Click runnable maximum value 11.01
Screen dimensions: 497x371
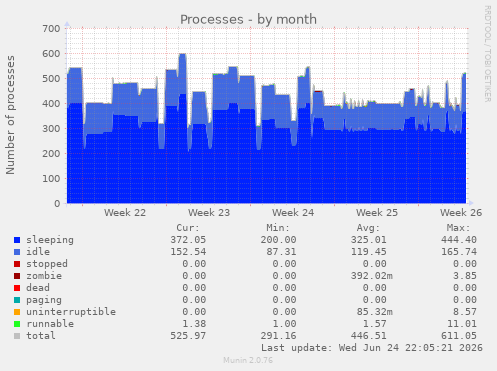click(462, 324)
